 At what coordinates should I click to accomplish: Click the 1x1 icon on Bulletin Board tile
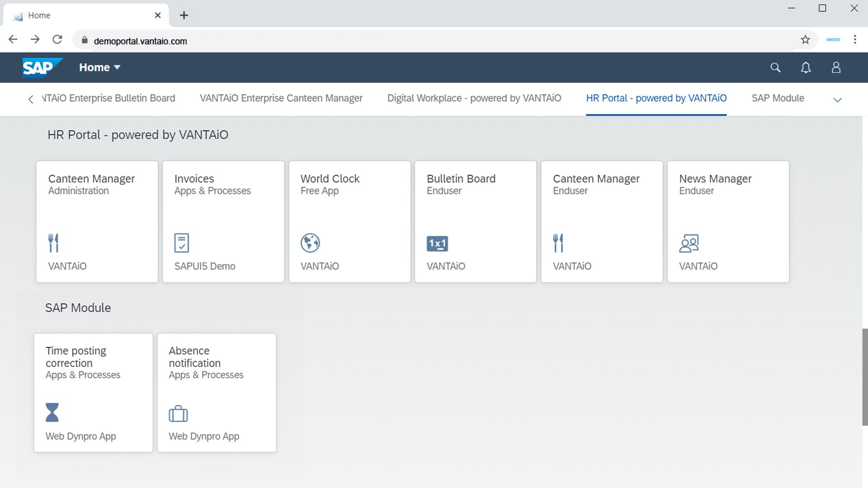[x=437, y=244]
